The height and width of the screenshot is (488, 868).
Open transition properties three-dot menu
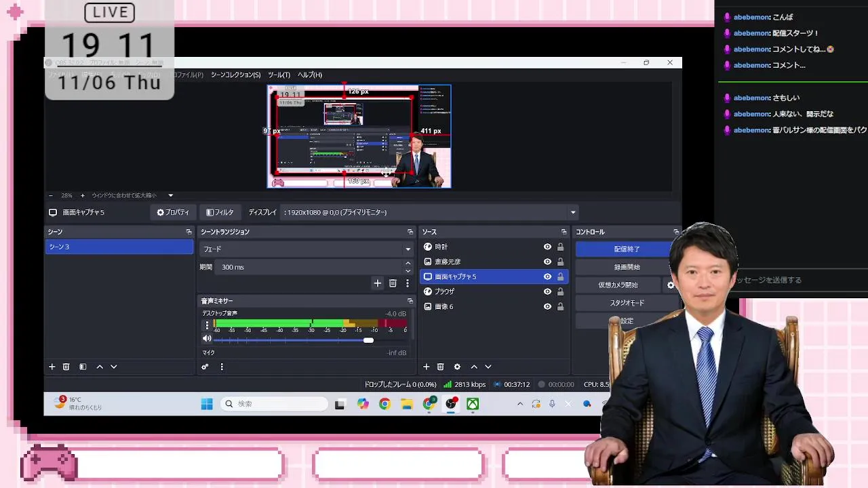click(408, 283)
